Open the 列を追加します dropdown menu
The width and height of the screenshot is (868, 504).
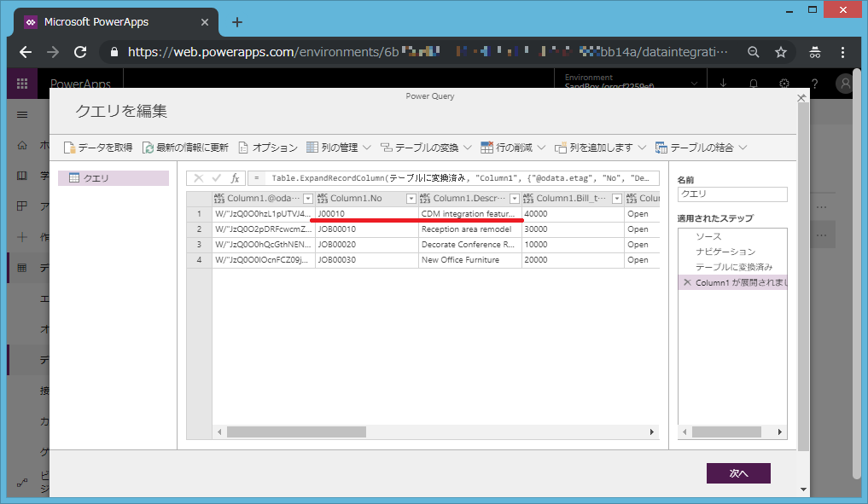pos(600,148)
